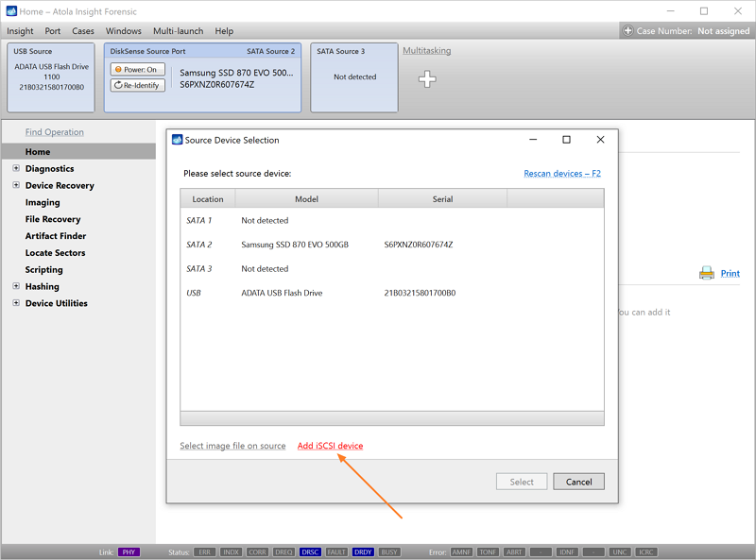Viewport: 756px width, 560px height.
Task: Expand the Hashing tree node
Action: pyautogui.click(x=16, y=286)
